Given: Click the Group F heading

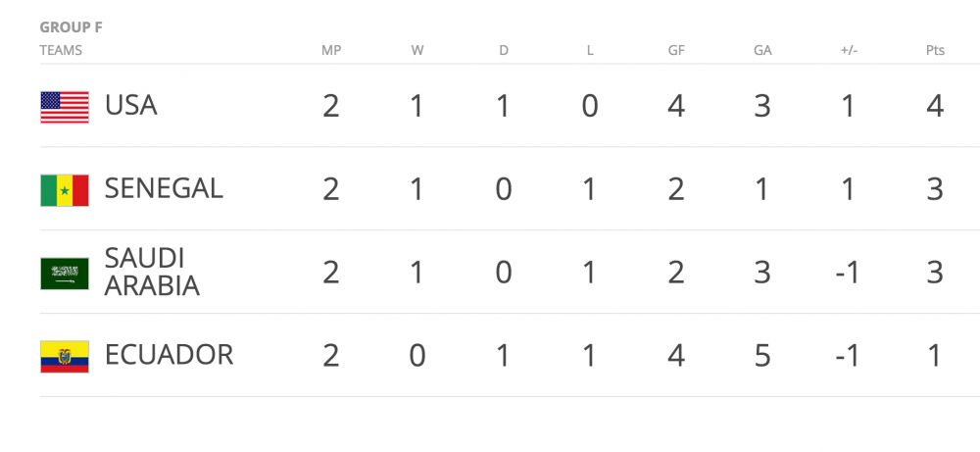Looking at the screenshot, I should pyautogui.click(x=71, y=27).
